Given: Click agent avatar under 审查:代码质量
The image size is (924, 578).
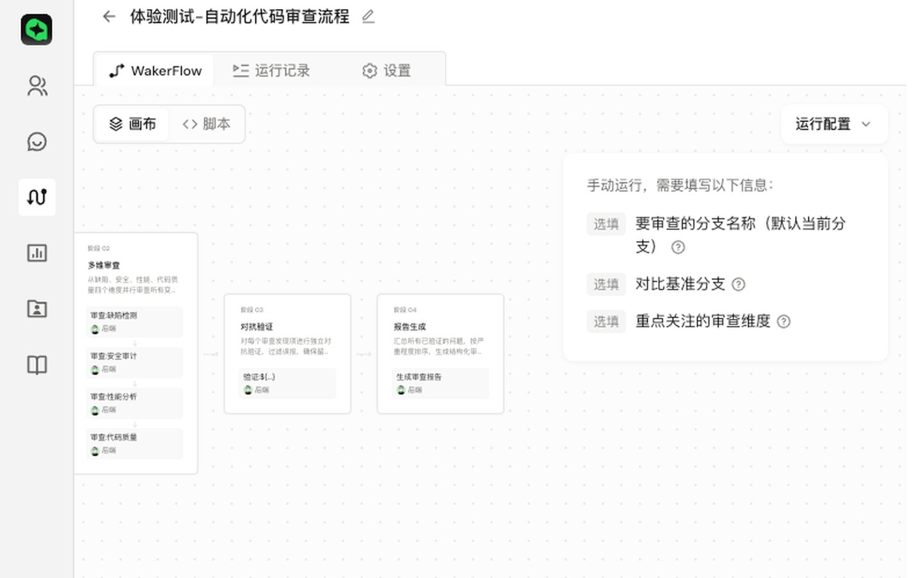Looking at the screenshot, I should pos(95,451).
